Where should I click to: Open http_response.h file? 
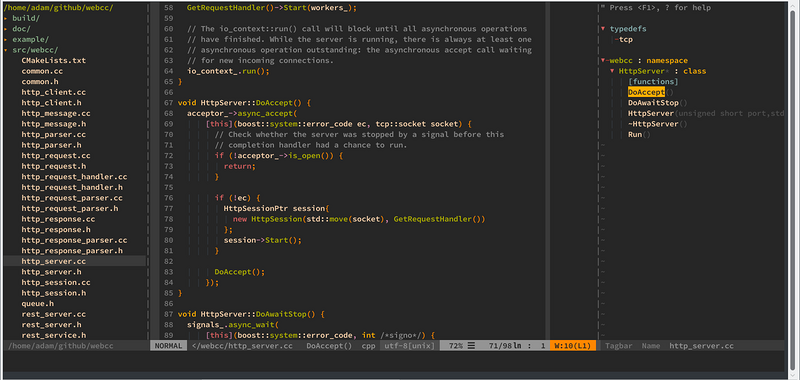click(x=56, y=230)
